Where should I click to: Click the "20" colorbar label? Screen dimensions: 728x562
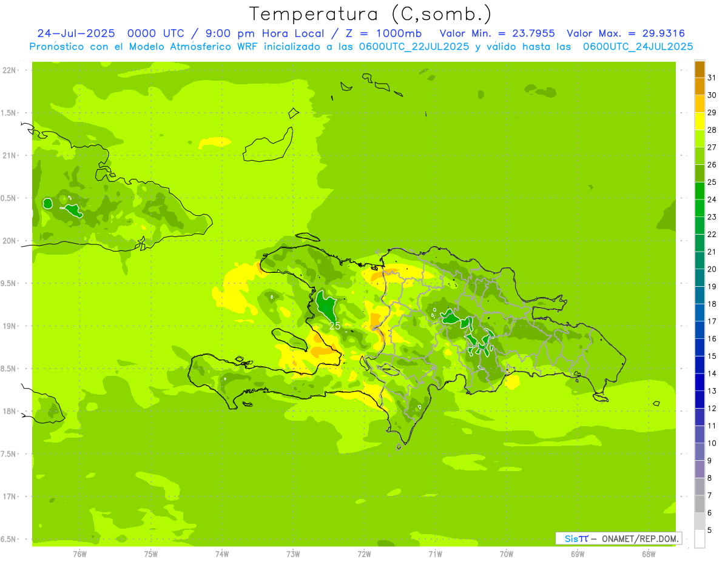tap(712, 269)
